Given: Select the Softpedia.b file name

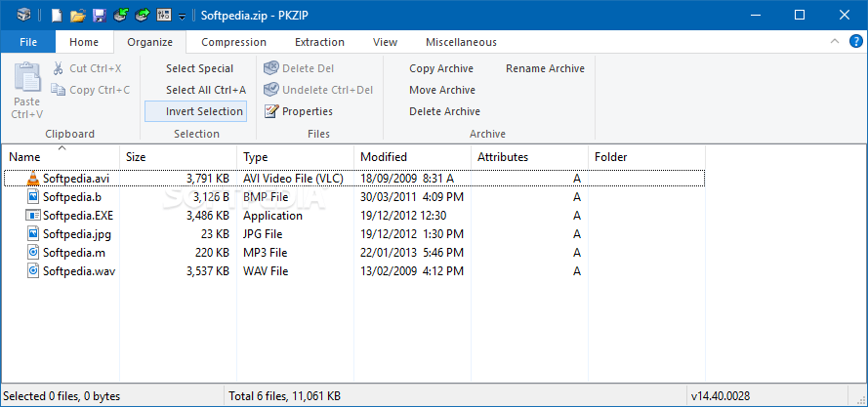Looking at the screenshot, I should (72, 196).
